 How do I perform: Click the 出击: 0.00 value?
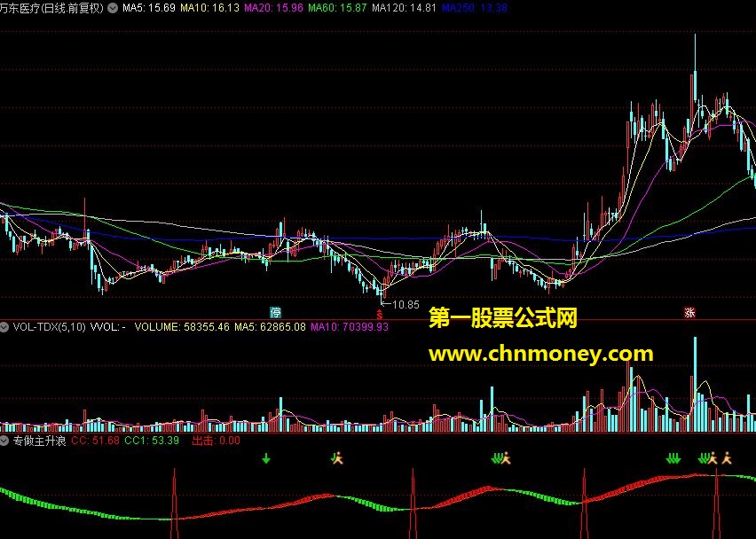point(216,441)
